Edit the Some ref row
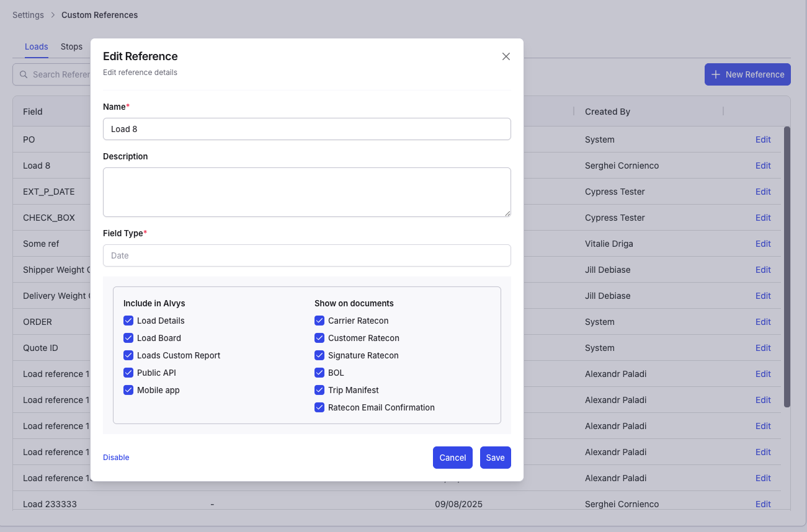Viewport: 807px width, 532px height. (763, 244)
